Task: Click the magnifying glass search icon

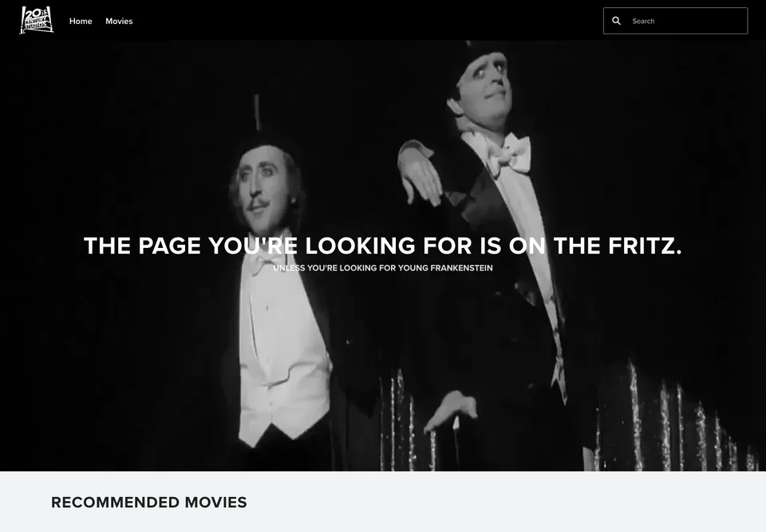Action: point(617,21)
